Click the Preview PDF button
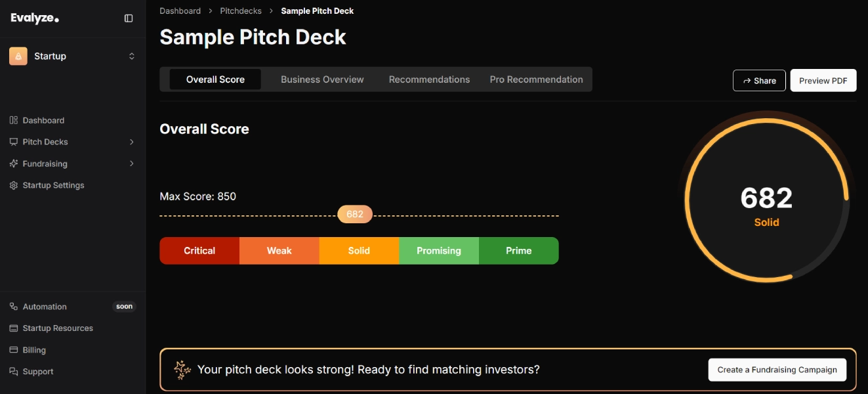This screenshot has height=394, width=868. click(x=823, y=80)
